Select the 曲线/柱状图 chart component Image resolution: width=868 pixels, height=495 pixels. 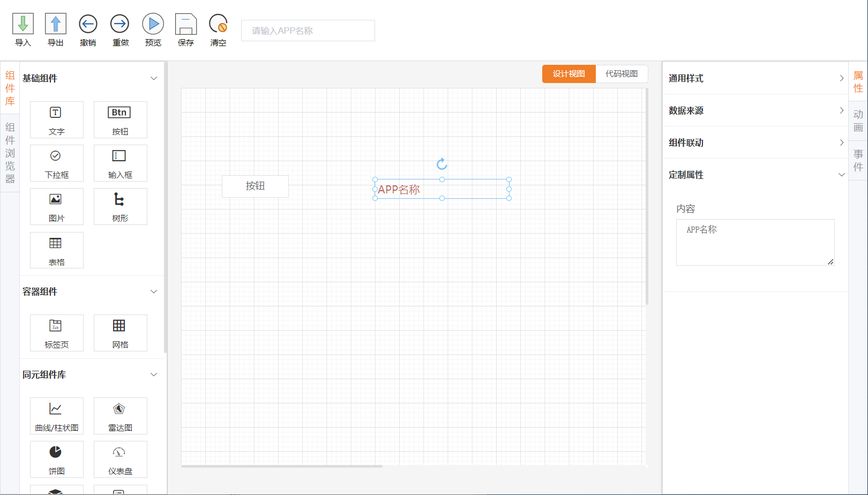tap(57, 416)
